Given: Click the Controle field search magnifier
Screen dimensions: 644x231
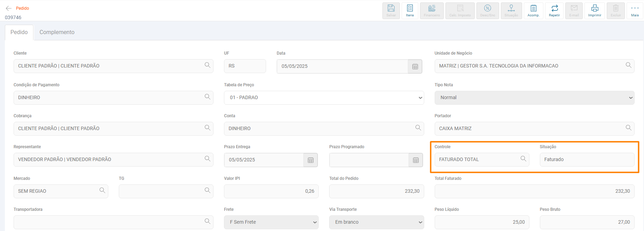Looking at the screenshot, I should [523, 159].
